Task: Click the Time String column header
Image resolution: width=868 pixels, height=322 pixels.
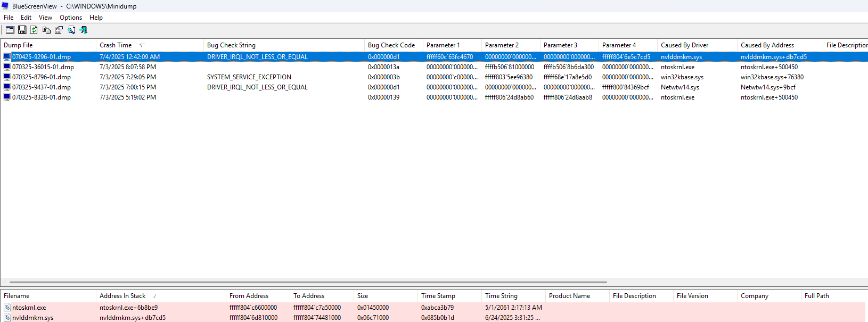Action: 513,296
